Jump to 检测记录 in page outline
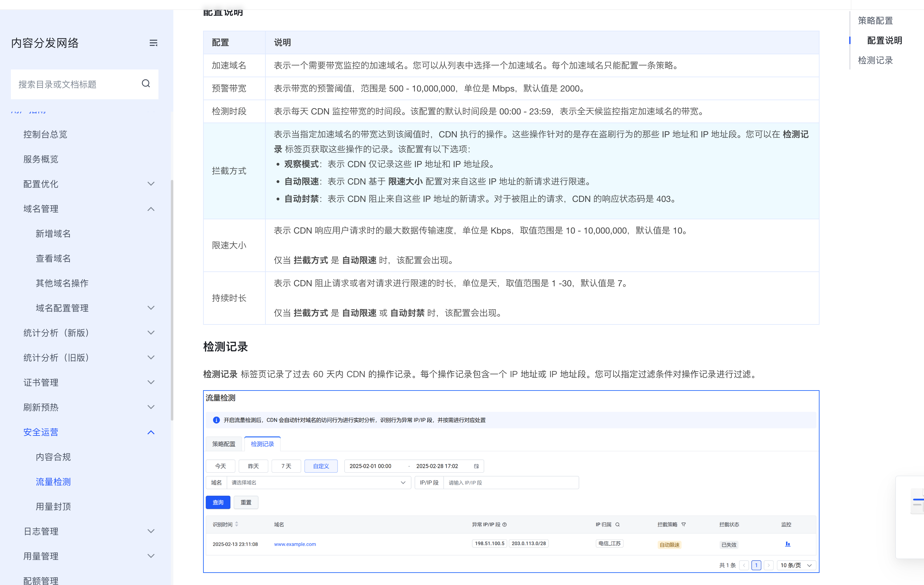Screen dimensions: 924x585 875,60
